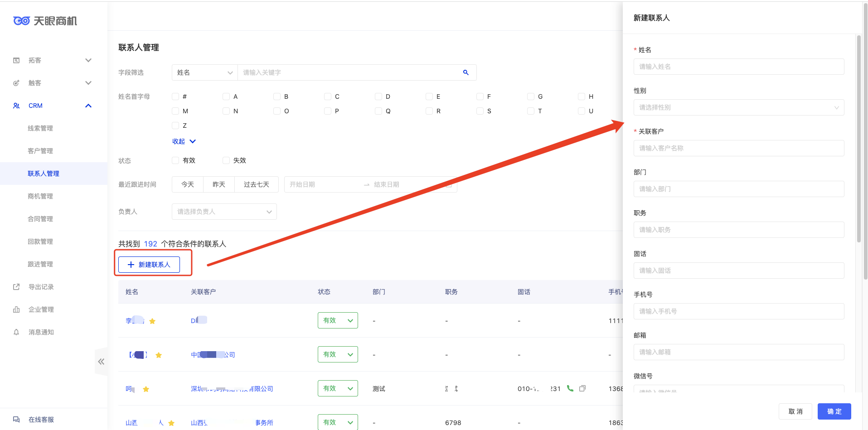Open 有效 status dropdown in 李 row
This screenshot has height=430, width=868.
(x=338, y=320)
